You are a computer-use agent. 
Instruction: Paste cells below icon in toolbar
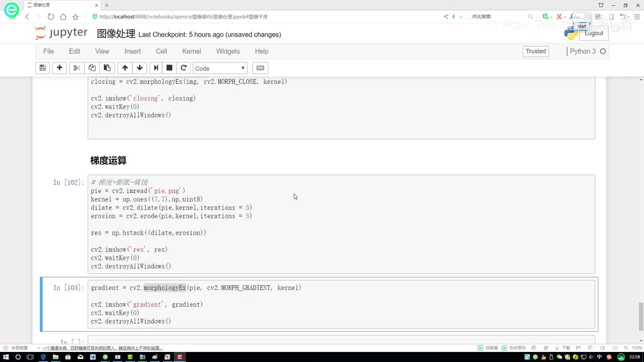[107, 68]
